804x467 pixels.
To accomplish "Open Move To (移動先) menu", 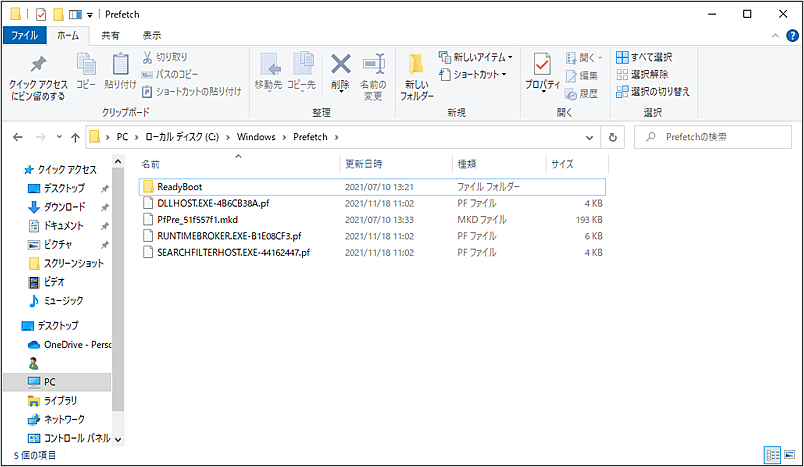I will pyautogui.click(x=269, y=72).
